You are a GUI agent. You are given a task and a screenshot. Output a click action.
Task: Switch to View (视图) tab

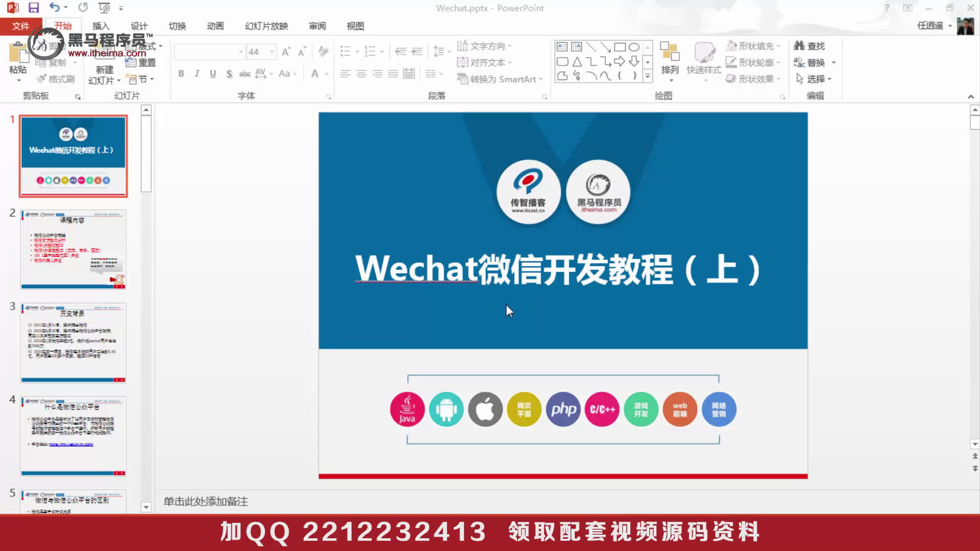coord(355,26)
